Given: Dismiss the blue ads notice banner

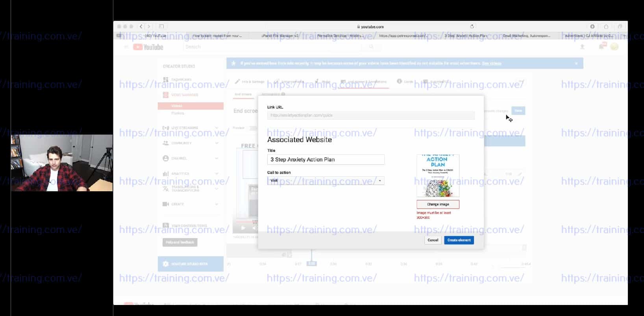Looking at the screenshot, I should tap(576, 63).
